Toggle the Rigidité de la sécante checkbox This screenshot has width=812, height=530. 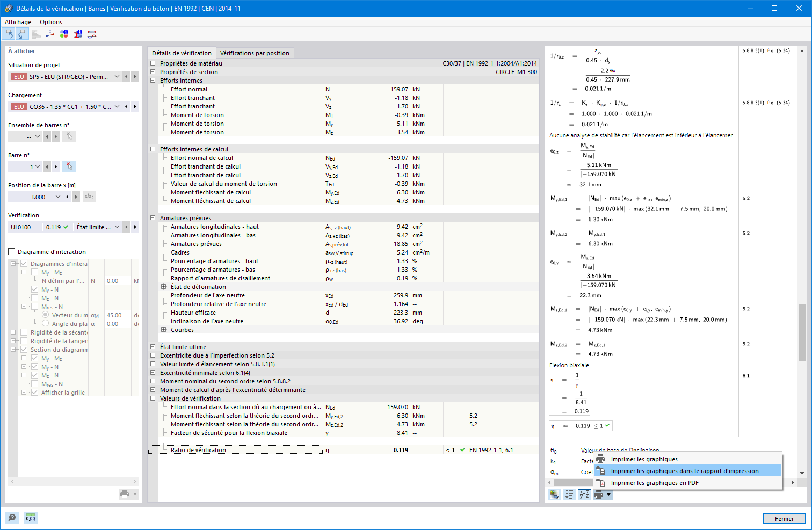24,332
